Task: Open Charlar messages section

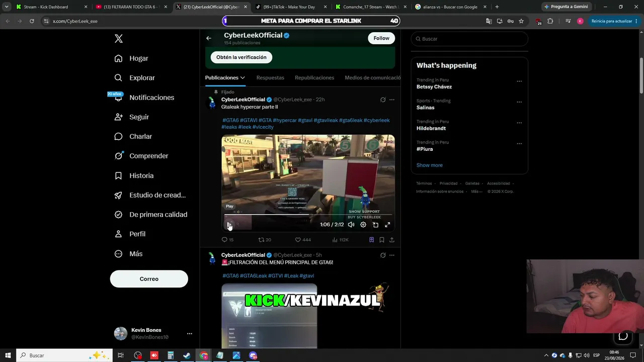Action: [133, 136]
